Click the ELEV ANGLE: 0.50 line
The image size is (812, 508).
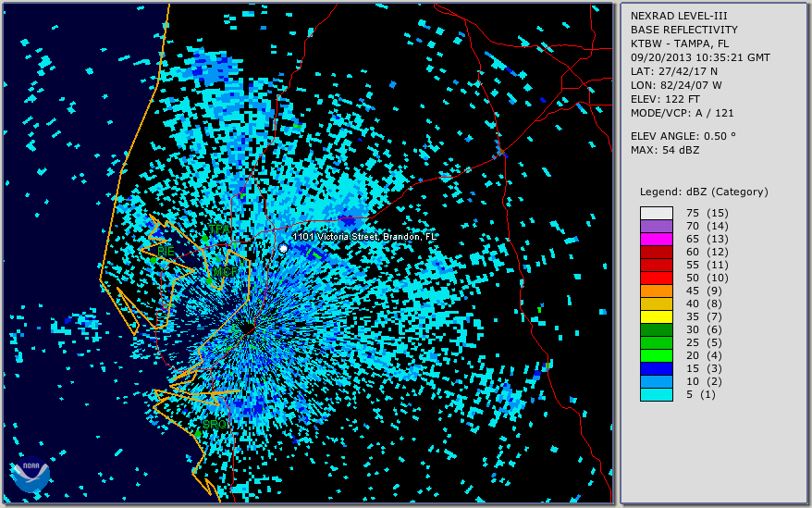pos(683,136)
